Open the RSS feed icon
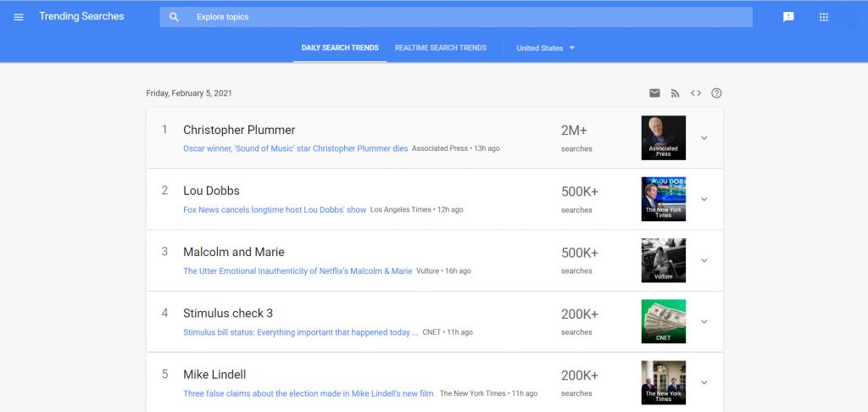Screen dimensions: 868x412 [675, 93]
